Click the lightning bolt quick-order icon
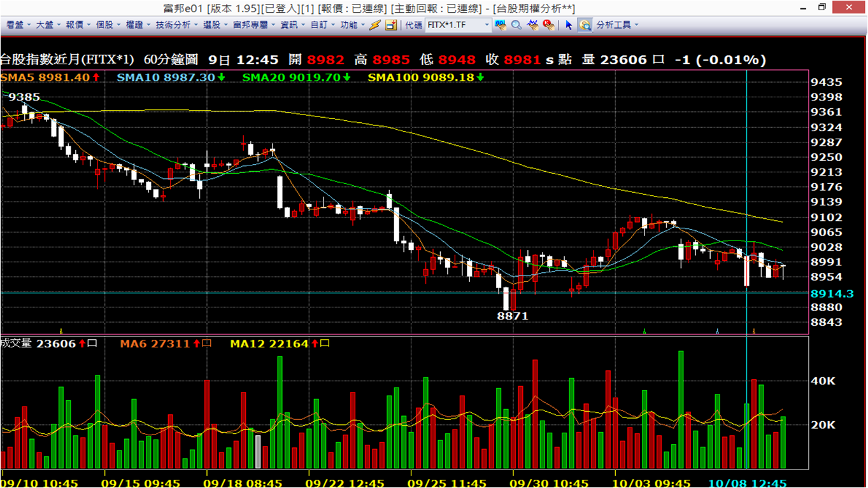The width and height of the screenshot is (868, 488). tap(375, 25)
